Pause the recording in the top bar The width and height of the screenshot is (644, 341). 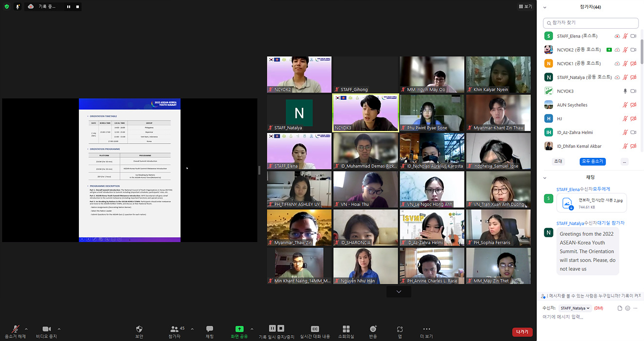tap(69, 7)
